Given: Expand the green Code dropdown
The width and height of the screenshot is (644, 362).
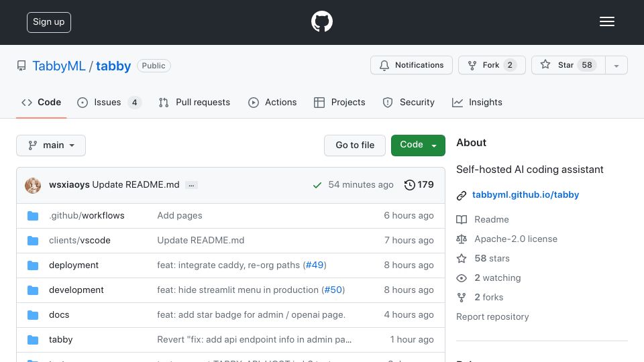Looking at the screenshot, I should click(418, 145).
